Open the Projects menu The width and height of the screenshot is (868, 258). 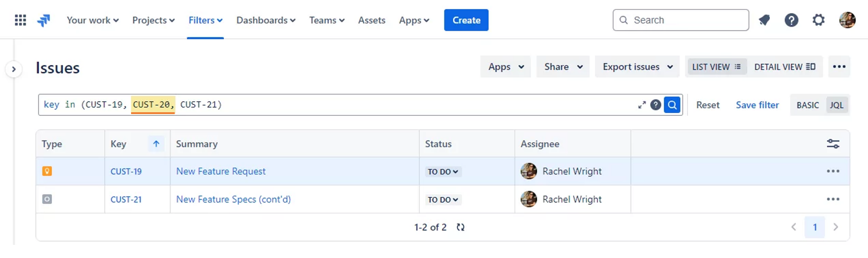coord(153,20)
